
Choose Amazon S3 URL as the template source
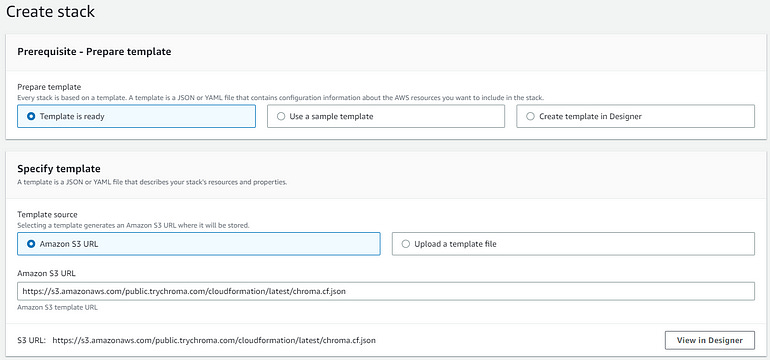tap(198, 244)
